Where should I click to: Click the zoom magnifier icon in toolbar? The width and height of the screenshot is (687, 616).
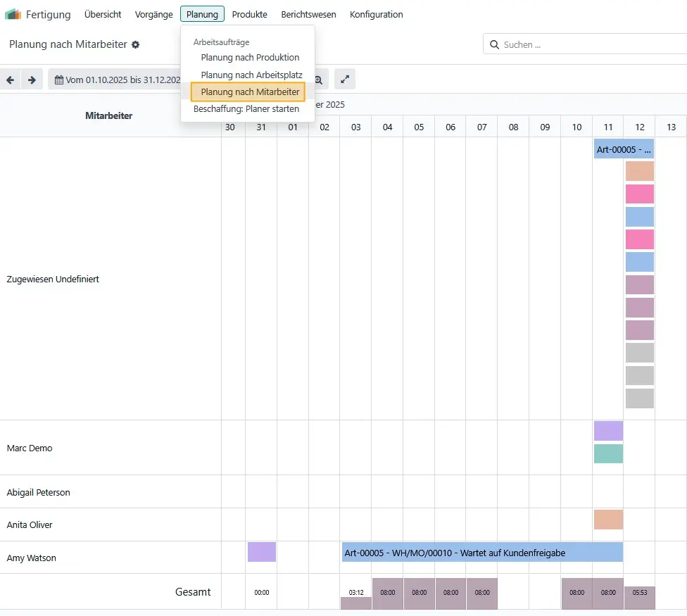[x=319, y=80]
